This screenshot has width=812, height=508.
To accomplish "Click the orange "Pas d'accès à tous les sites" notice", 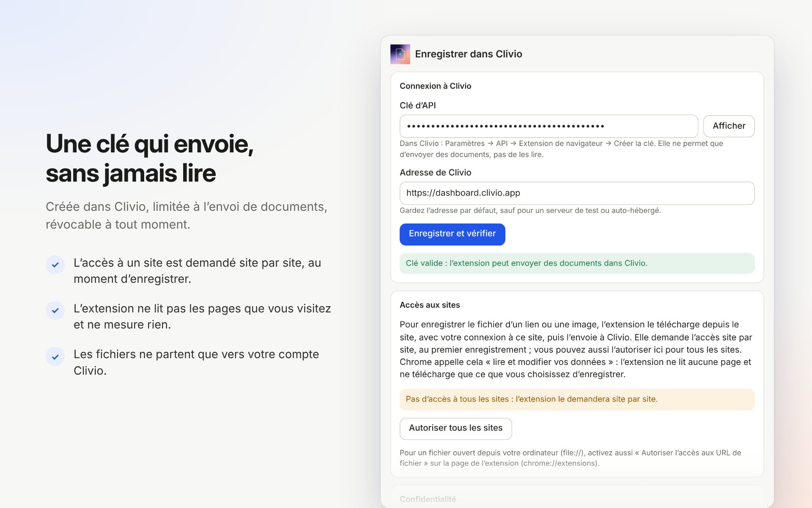I will pos(577,399).
